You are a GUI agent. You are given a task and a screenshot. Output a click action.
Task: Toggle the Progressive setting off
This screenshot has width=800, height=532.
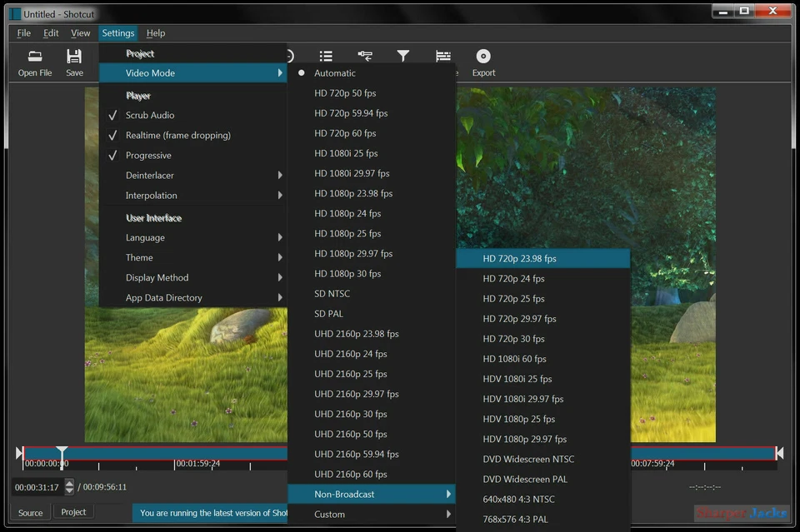[x=148, y=155]
